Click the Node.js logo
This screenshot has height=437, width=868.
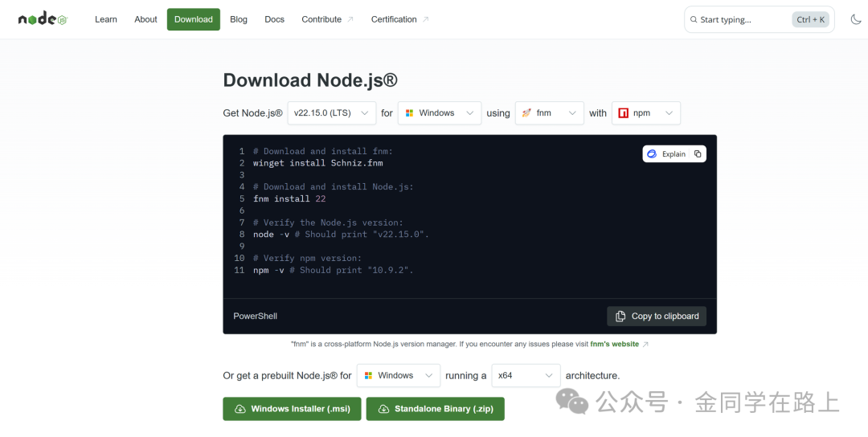click(x=43, y=19)
